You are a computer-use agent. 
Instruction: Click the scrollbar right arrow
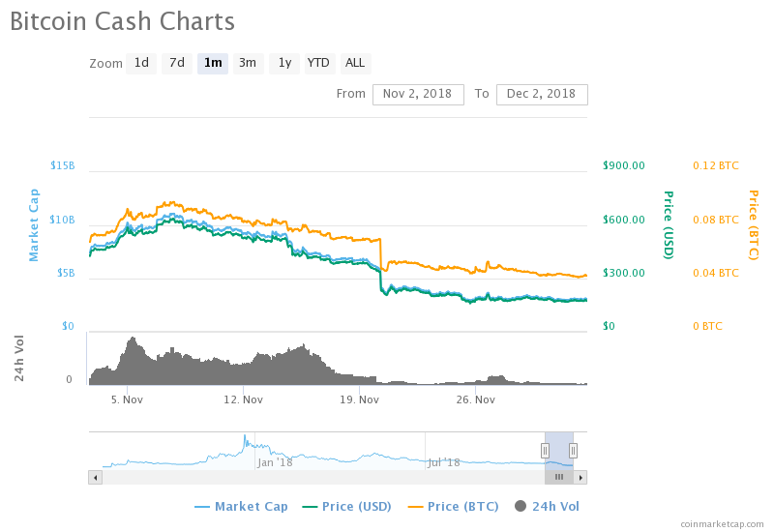click(580, 477)
